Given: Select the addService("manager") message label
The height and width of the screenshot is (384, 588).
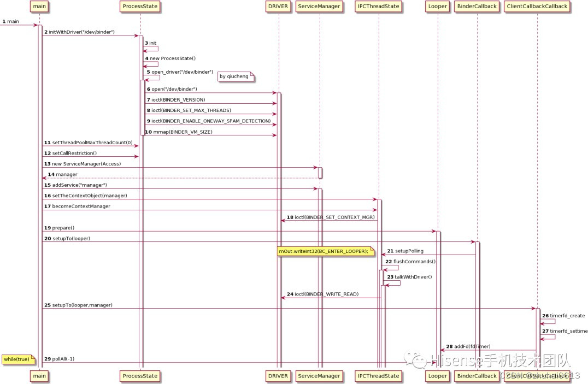Looking at the screenshot, I should click(75, 185).
